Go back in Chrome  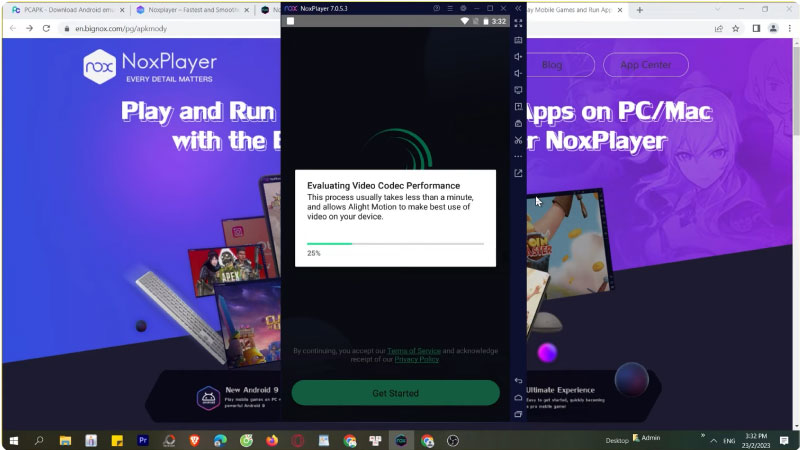coord(13,29)
